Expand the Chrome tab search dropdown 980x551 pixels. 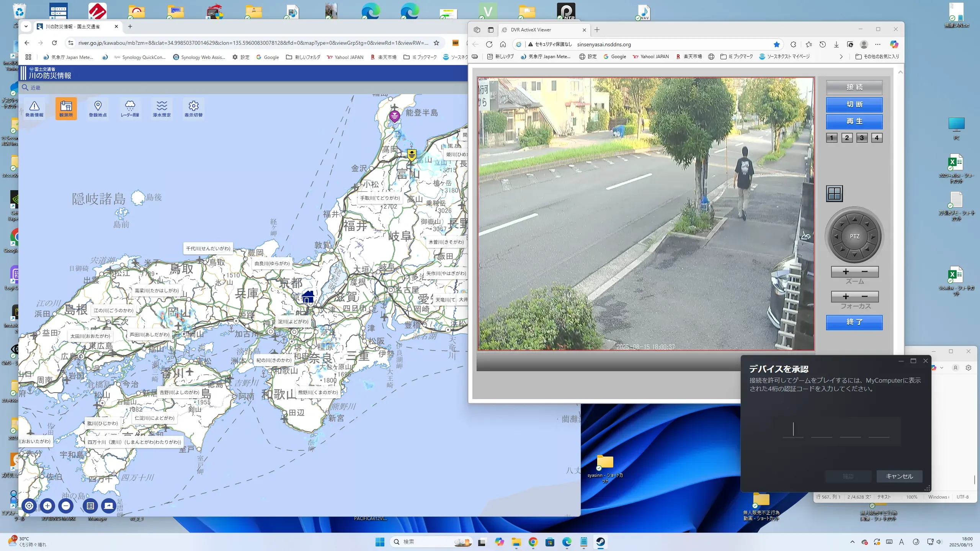tap(26, 26)
